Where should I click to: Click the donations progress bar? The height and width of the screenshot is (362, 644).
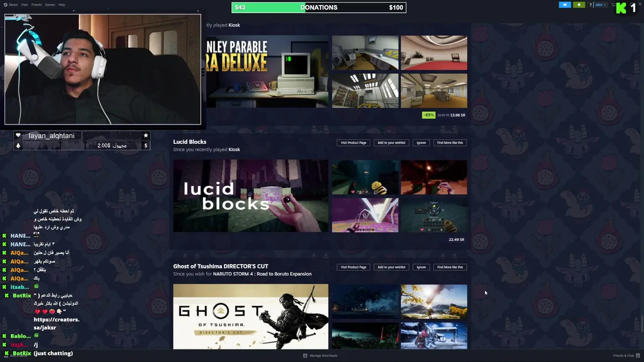pos(318,8)
